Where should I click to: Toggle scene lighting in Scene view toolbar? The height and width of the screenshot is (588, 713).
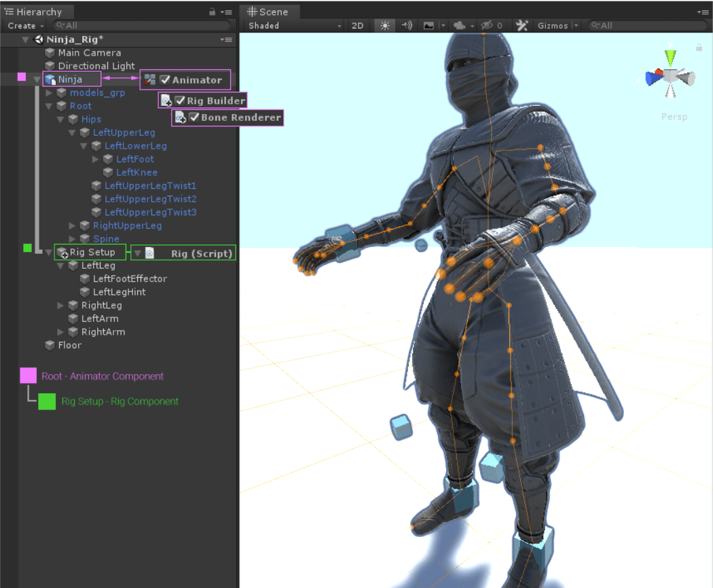tap(384, 25)
